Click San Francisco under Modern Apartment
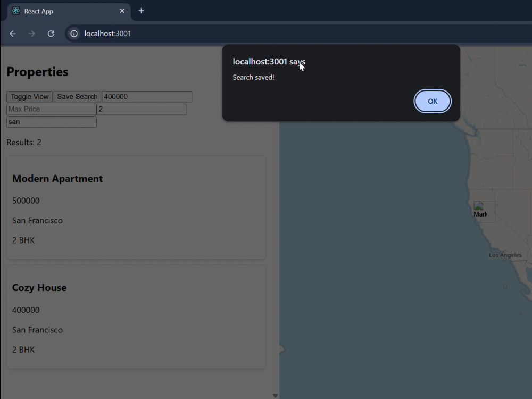Image resolution: width=532 pixels, height=399 pixels. pyautogui.click(x=37, y=221)
